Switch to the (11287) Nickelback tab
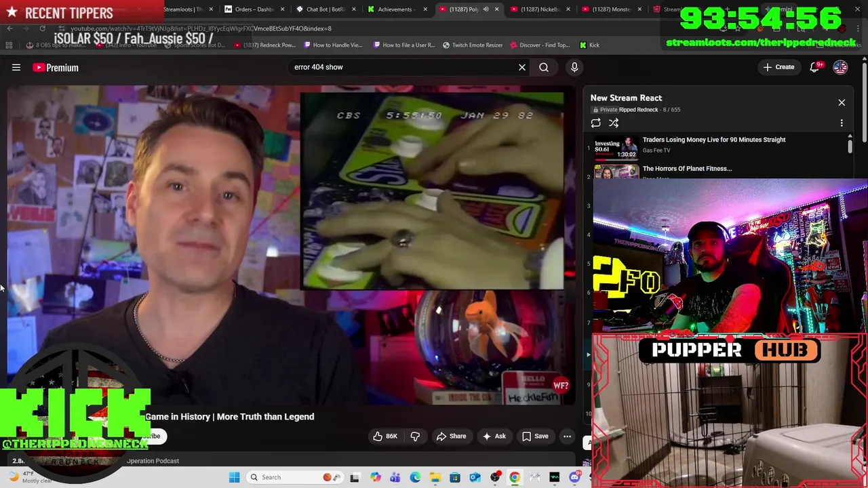This screenshot has height=488, width=868. 539,9
